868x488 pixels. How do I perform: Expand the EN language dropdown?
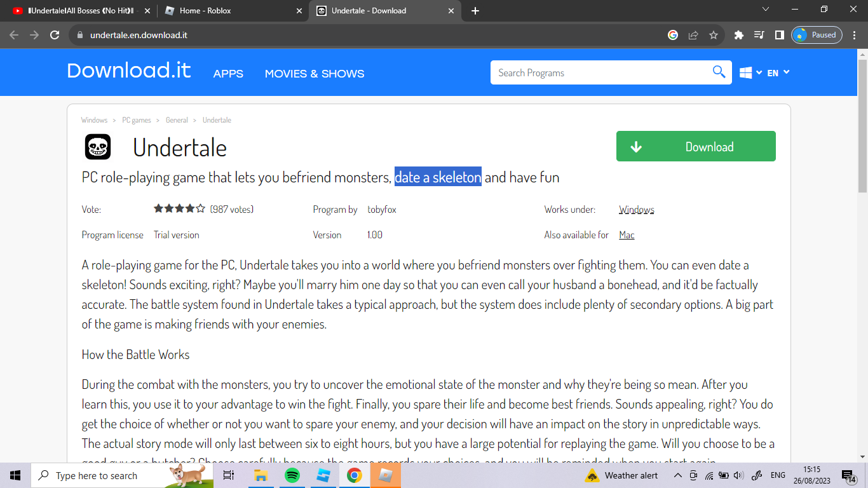click(x=778, y=73)
